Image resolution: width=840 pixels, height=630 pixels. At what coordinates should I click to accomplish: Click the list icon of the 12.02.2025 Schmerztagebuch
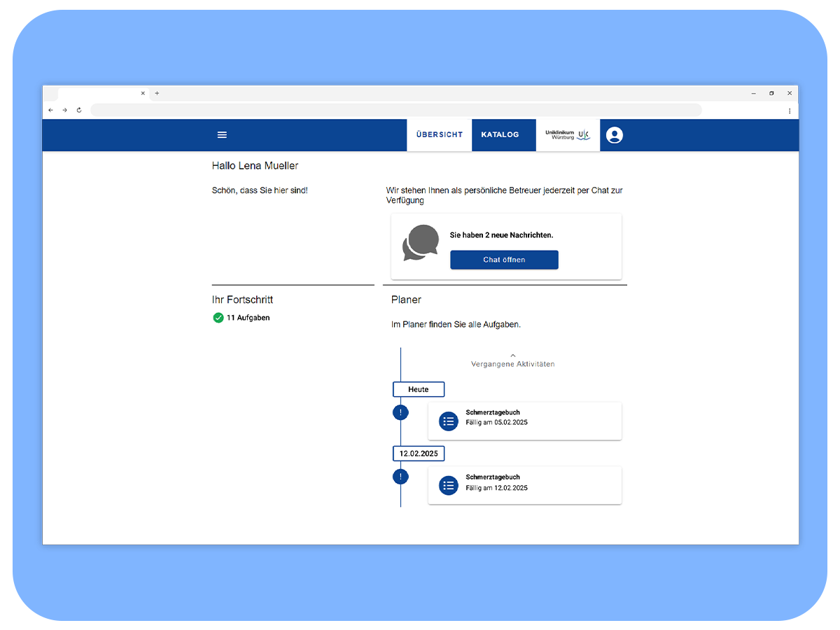(449, 486)
